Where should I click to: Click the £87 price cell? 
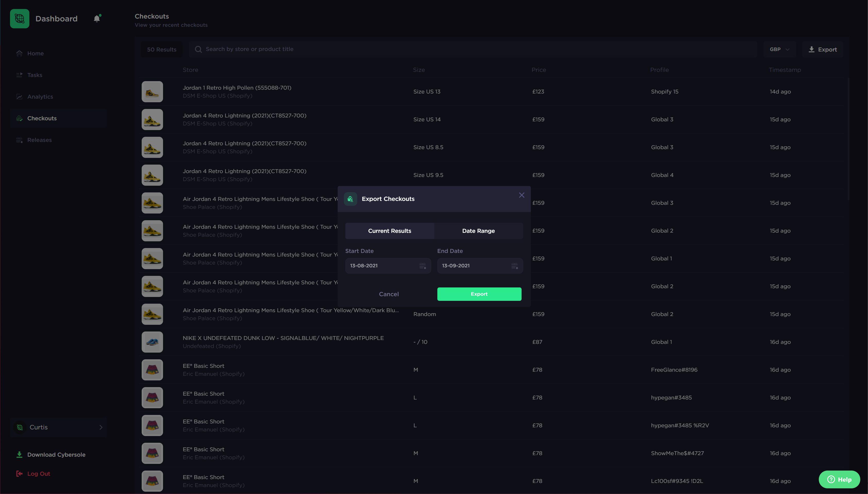(537, 342)
